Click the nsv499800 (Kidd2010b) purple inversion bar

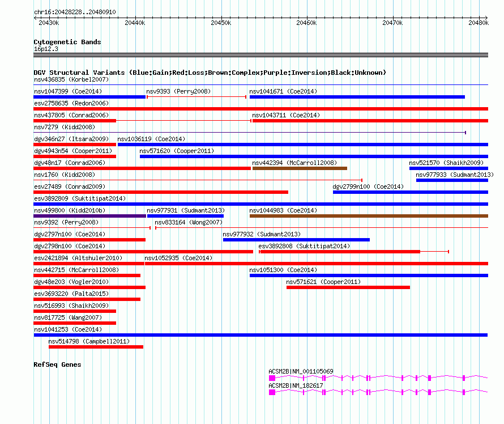click(x=89, y=216)
